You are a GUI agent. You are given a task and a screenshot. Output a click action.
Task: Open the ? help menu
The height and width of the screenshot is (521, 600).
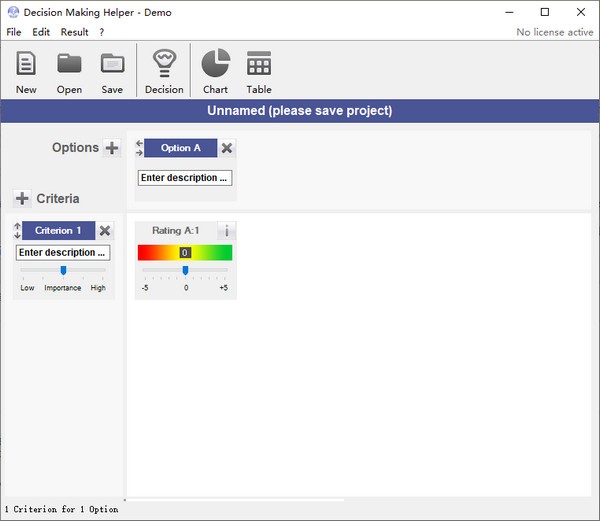pos(101,32)
